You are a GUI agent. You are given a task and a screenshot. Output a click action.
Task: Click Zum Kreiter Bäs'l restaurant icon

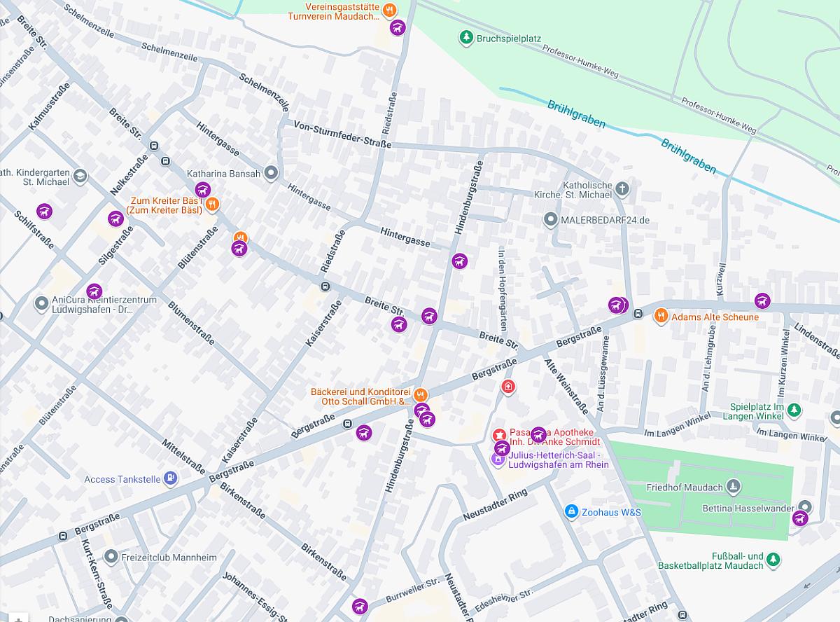213,205
